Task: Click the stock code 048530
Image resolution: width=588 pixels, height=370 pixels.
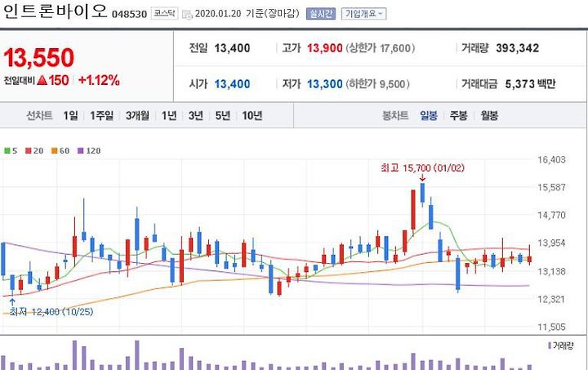Action: coord(129,14)
